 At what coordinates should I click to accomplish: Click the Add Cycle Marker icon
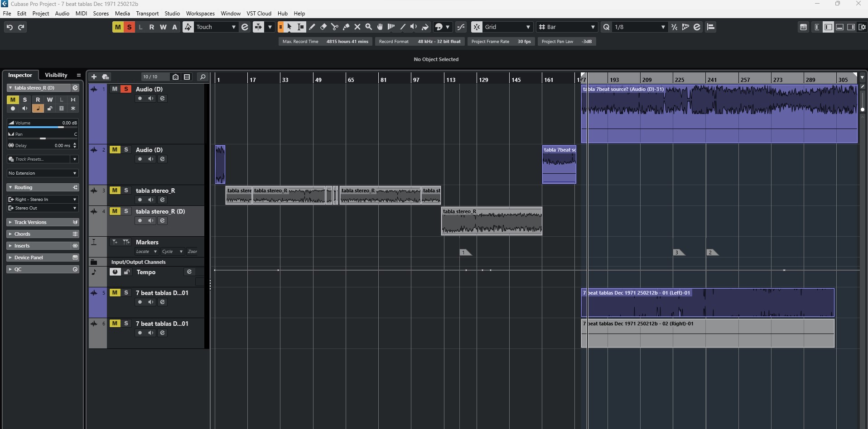(x=126, y=242)
